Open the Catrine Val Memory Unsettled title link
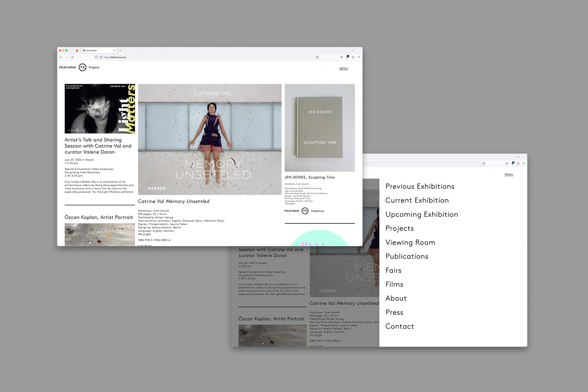Viewport: 588px width, 392px height. [x=173, y=201]
